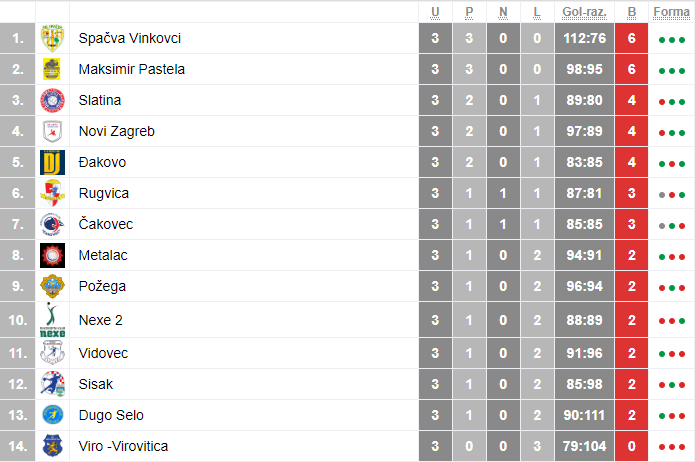The width and height of the screenshot is (695, 462).
Task: Click the Nexe 2 club logo
Action: pos(52,320)
